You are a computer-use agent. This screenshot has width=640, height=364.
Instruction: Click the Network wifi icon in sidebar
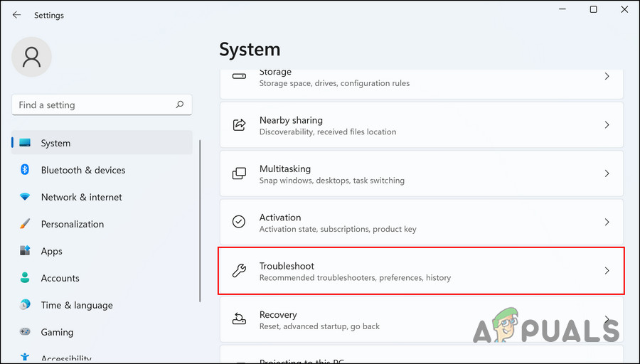click(25, 197)
